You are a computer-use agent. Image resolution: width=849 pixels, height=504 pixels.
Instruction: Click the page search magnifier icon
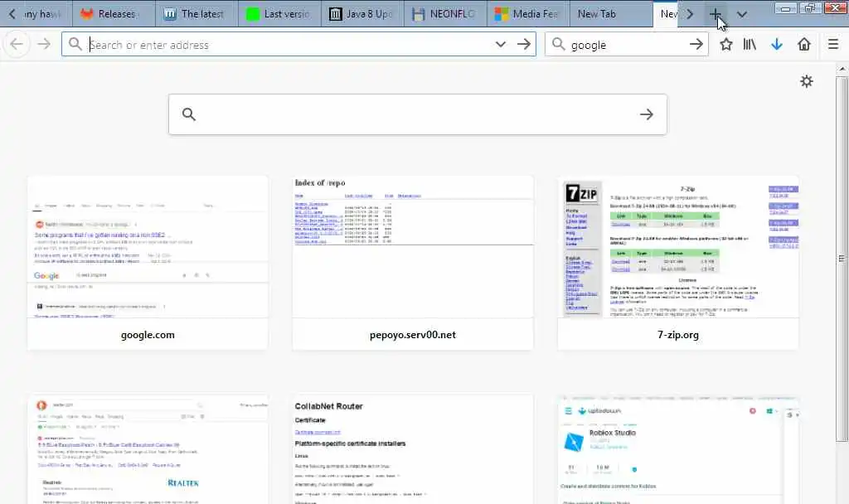click(188, 114)
